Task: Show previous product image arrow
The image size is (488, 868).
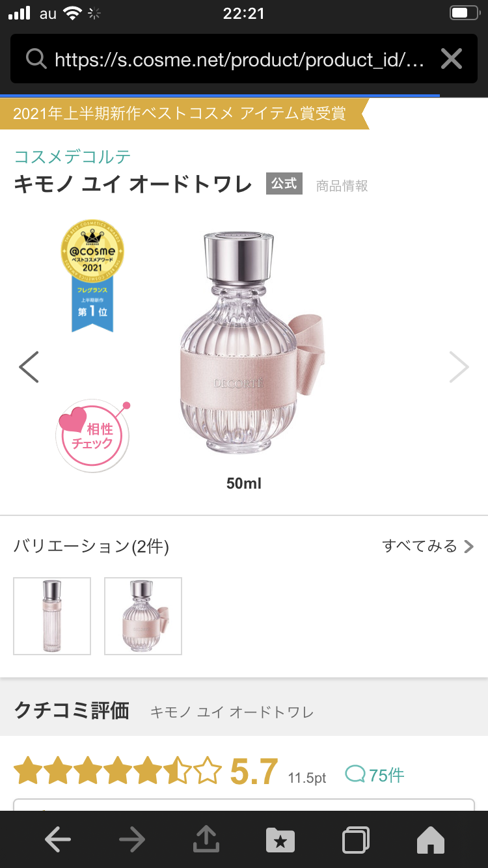Action: (29, 367)
